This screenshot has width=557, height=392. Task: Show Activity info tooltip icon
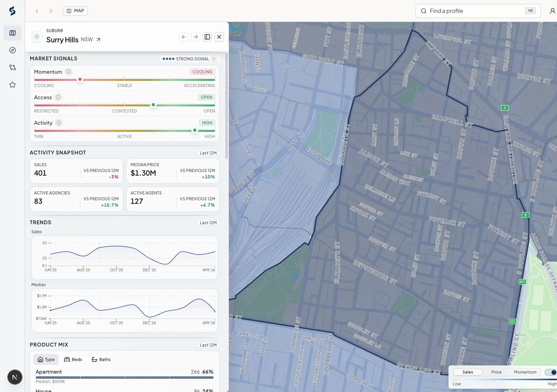(59, 123)
